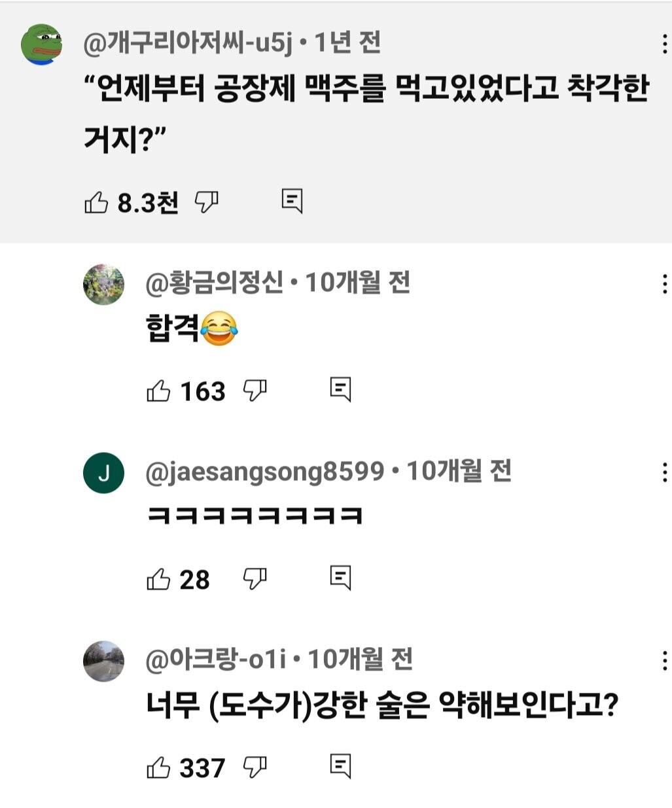The height and width of the screenshot is (808, 672).
Task: Reply to the 합격 comment
Action: pos(340,389)
